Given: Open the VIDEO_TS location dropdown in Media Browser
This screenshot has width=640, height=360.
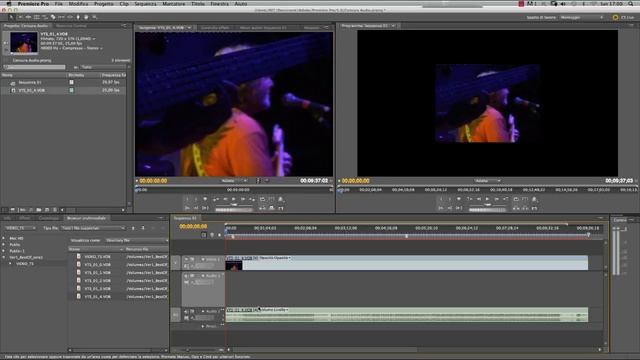Looking at the screenshot, I should 20,228.
